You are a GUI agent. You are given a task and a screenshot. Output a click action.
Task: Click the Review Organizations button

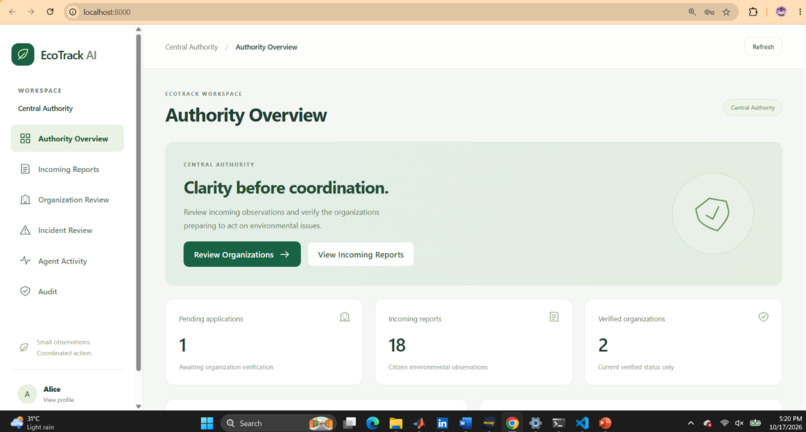click(x=242, y=254)
